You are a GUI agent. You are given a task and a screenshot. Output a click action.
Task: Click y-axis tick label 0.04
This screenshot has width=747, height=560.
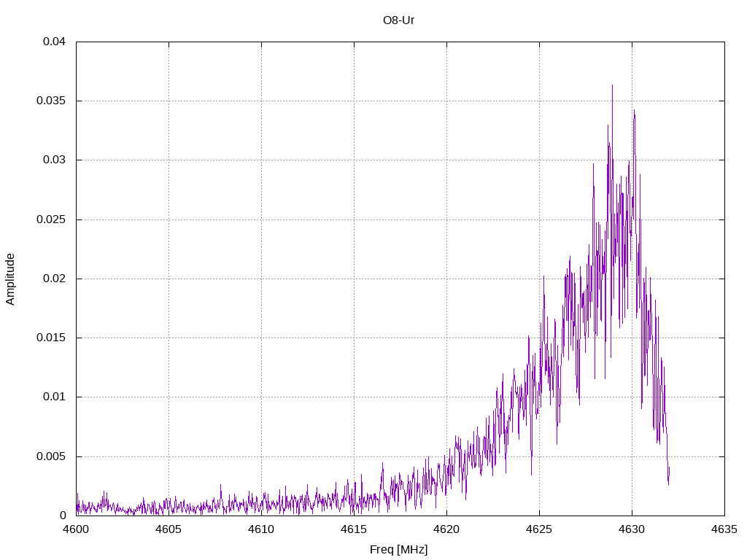[x=54, y=42]
